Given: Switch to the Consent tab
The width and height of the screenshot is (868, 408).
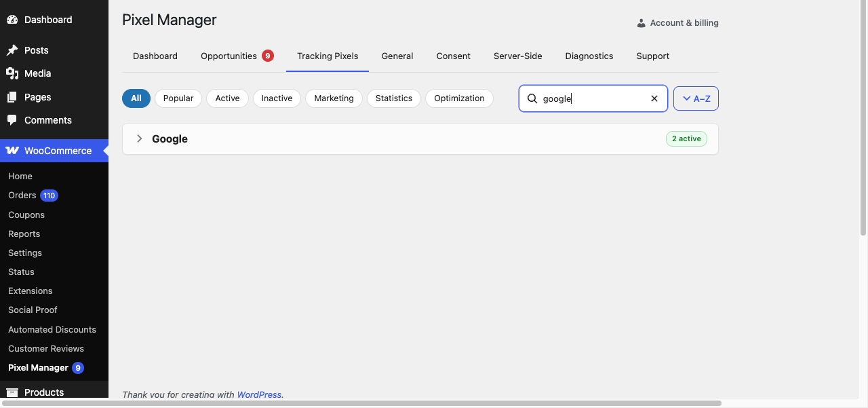Looking at the screenshot, I should point(454,56).
